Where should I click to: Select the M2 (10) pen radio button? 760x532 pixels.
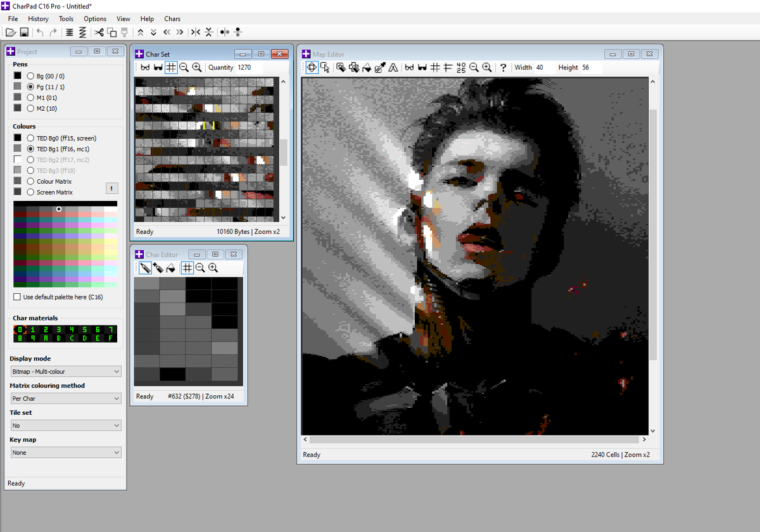(x=30, y=108)
